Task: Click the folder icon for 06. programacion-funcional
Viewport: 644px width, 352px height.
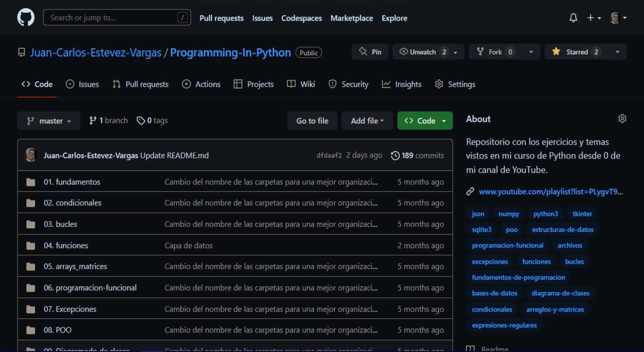Action: pyautogui.click(x=31, y=288)
